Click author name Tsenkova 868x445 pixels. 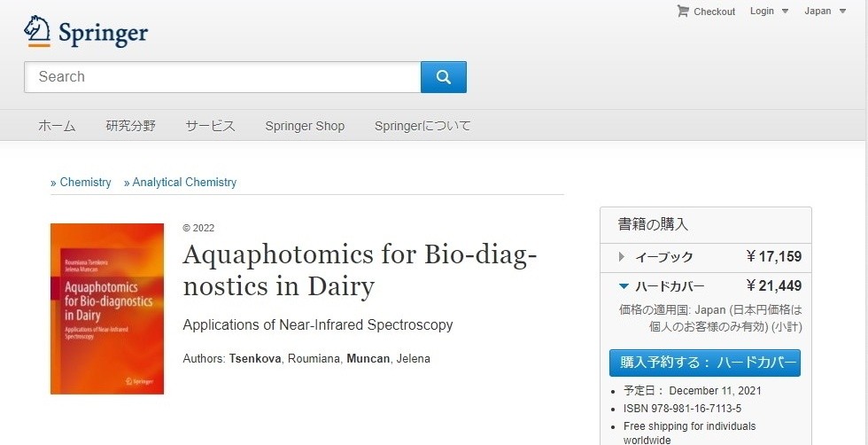tap(255, 358)
